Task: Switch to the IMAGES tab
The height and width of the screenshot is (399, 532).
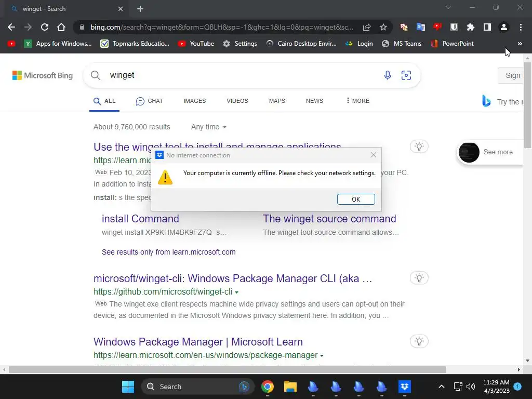Action: click(x=195, y=101)
